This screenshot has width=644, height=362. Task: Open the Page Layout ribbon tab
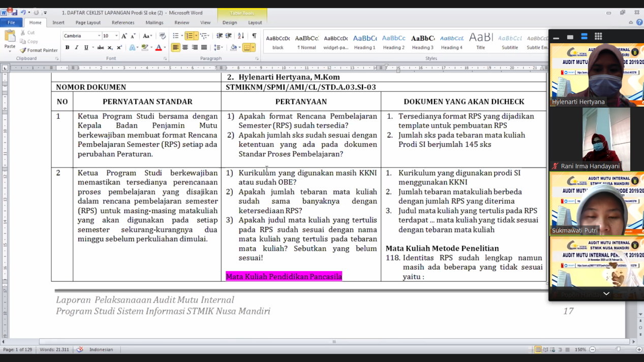88,22
